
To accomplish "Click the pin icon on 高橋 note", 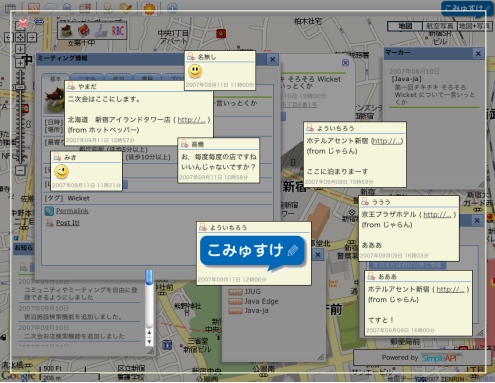I will [x=184, y=144].
